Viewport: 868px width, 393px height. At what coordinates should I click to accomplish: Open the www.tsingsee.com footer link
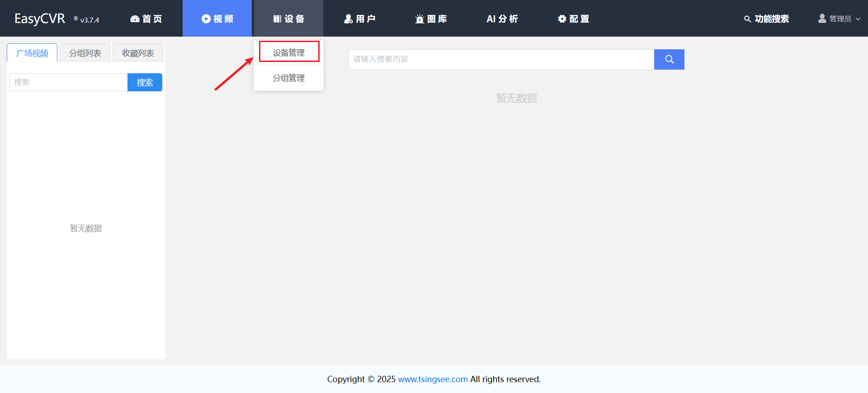tap(433, 379)
